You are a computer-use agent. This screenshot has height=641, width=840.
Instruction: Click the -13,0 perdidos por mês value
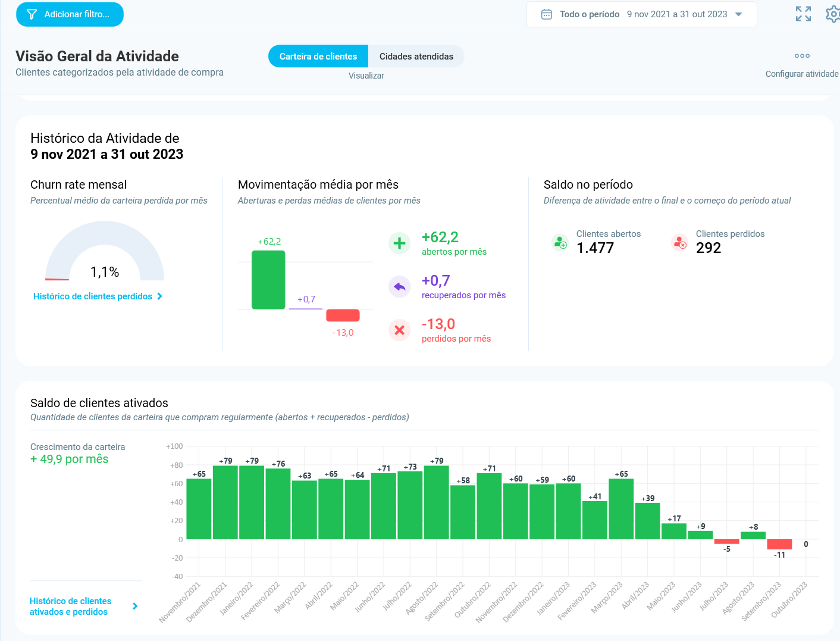(x=438, y=324)
